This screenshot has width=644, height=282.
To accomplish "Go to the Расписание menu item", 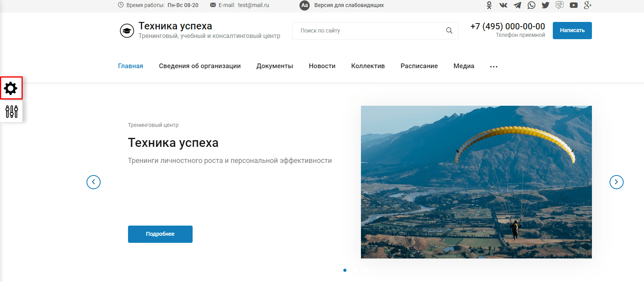I will tap(419, 66).
